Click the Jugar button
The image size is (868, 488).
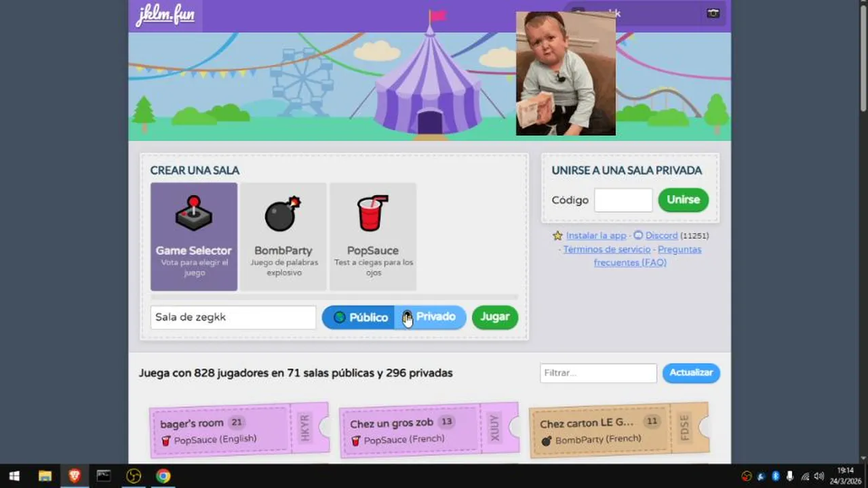point(495,317)
